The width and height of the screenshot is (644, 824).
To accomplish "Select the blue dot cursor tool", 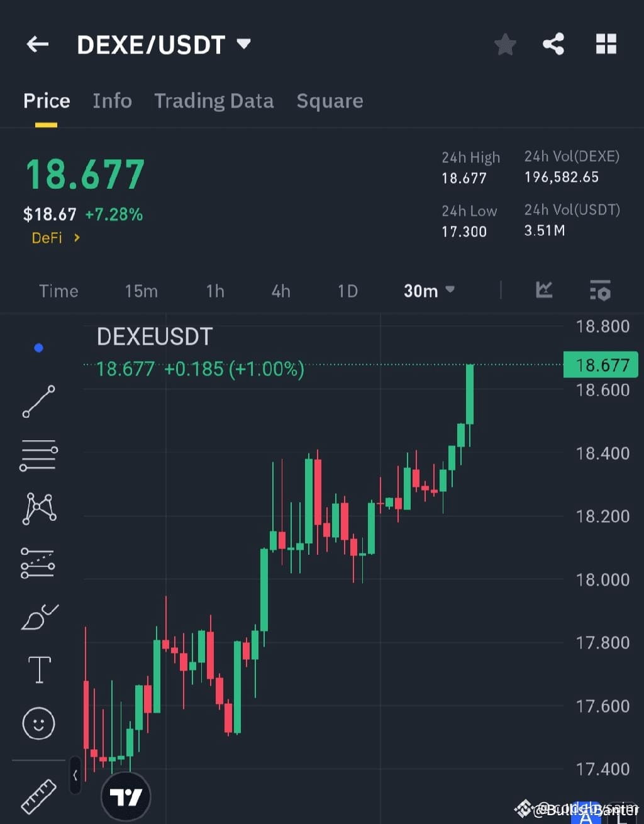I will click(38, 348).
